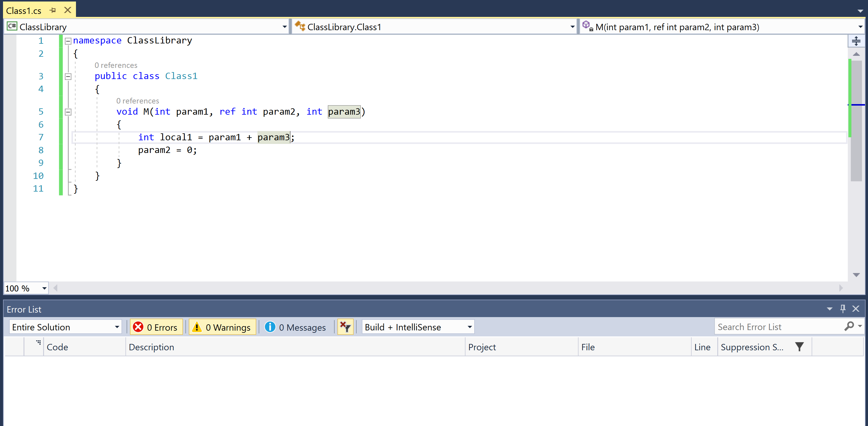Open the ClassLibrary project dropdown
Image resolution: width=868 pixels, height=426 pixels.
pos(284,27)
